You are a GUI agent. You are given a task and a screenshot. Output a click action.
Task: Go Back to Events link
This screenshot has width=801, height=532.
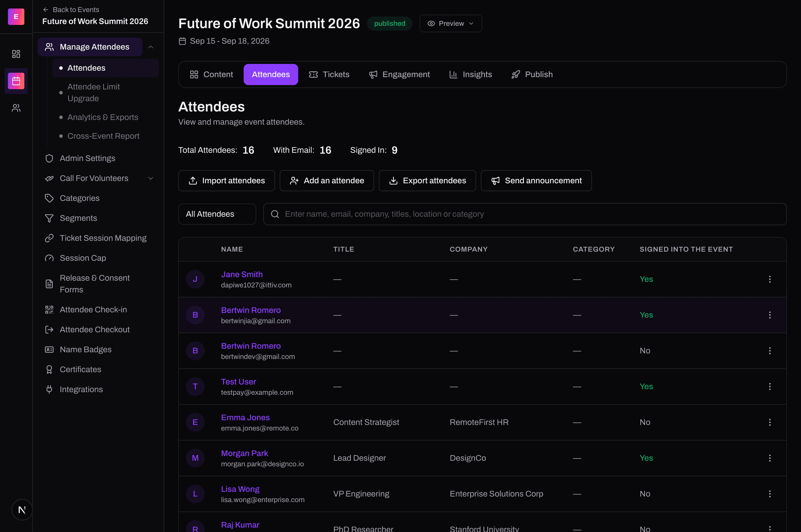click(x=71, y=9)
